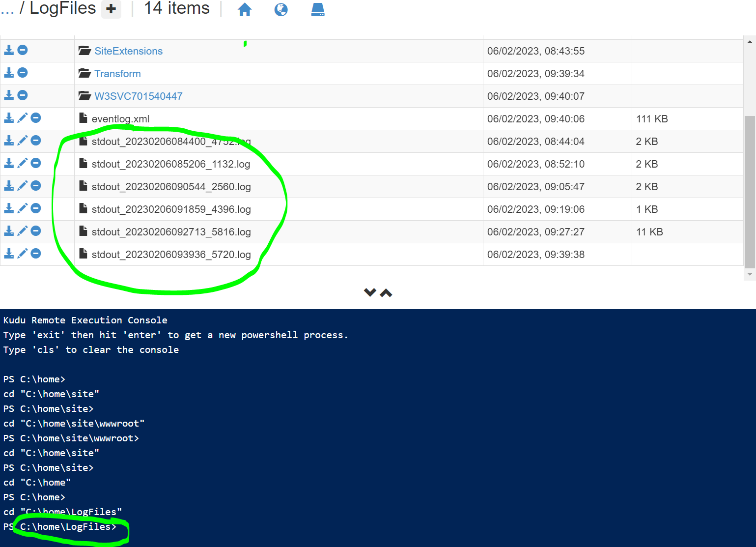
Task: Delete the SiteExtensions folder via minus icon
Action: coord(22,50)
